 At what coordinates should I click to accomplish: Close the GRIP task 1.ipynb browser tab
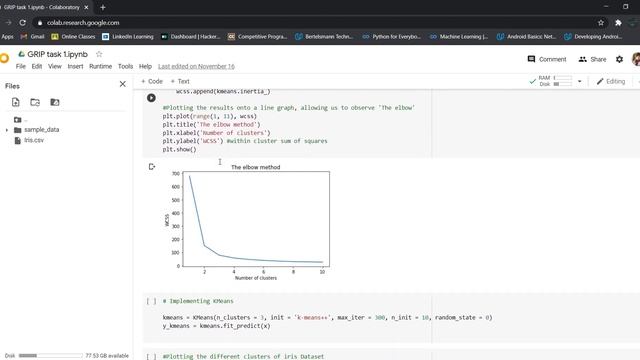point(86,7)
